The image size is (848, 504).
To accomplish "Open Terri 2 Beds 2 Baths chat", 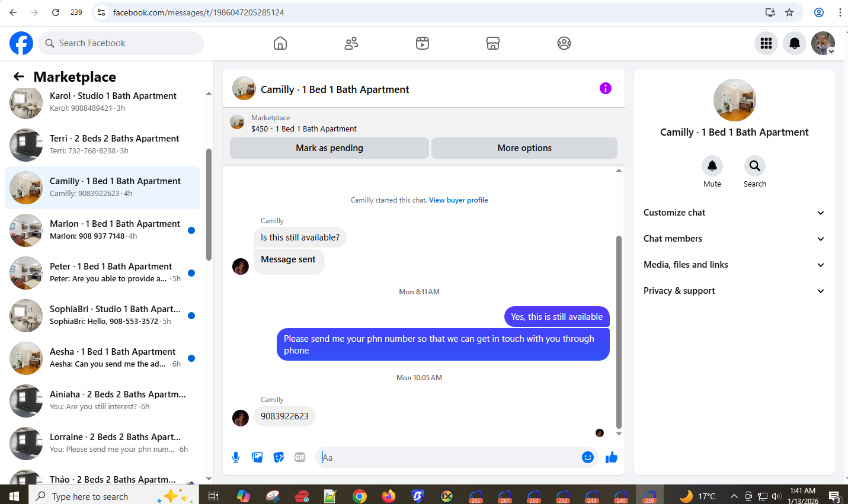I will click(102, 145).
